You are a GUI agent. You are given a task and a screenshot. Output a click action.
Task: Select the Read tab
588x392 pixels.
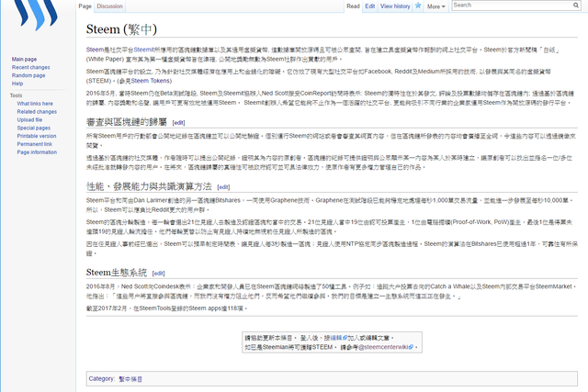click(353, 6)
